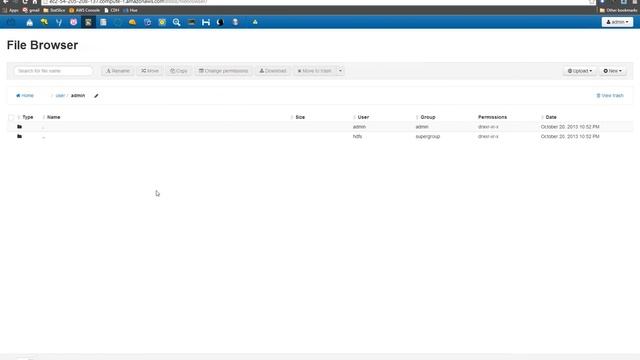Click the Permissions column header
The width and height of the screenshot is (640, 360).
click(492, 117)
